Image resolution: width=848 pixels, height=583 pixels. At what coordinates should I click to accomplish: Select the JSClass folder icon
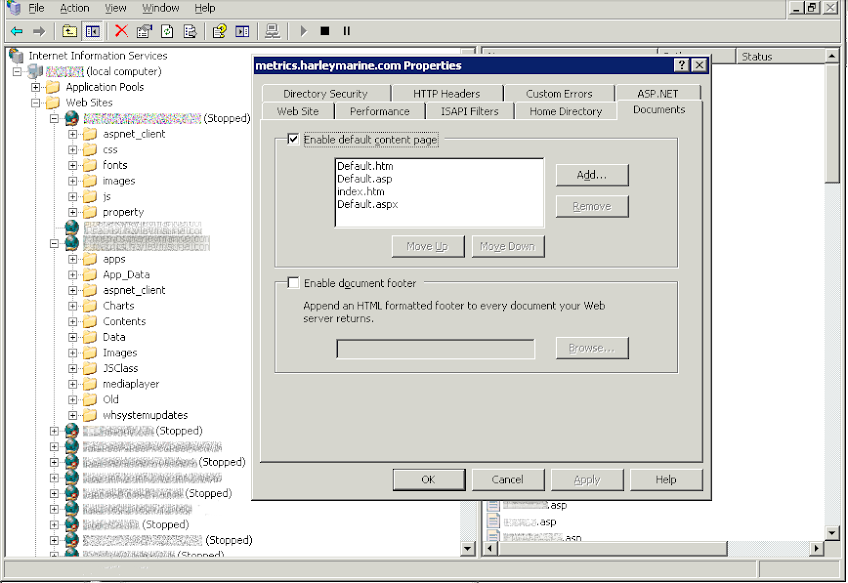(x=90, y=368)
